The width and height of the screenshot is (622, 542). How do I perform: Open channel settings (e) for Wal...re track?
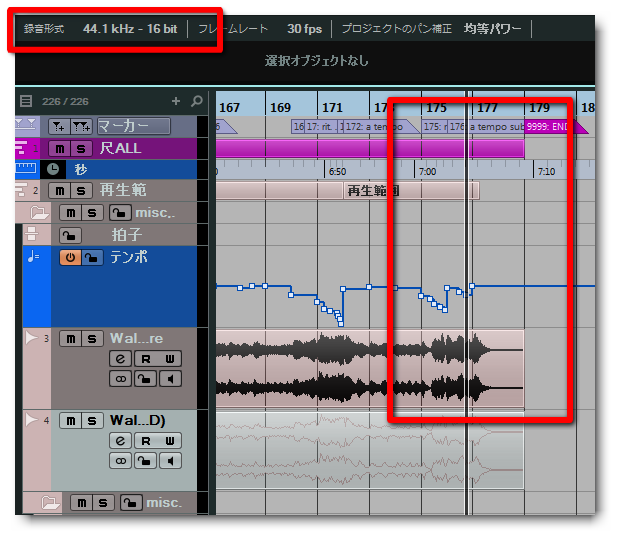click(121, 359)
